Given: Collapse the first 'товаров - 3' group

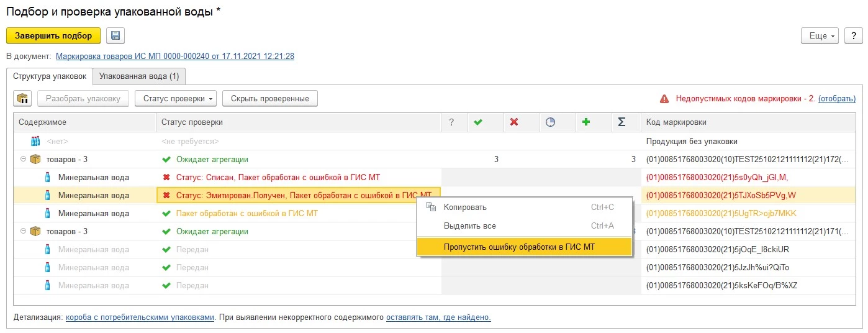Looking at the screenshot, I should 23,160.
